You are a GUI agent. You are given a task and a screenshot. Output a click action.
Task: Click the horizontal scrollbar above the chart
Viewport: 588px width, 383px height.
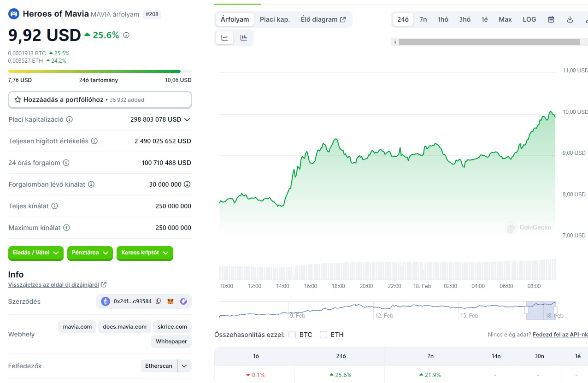(489, 42)
